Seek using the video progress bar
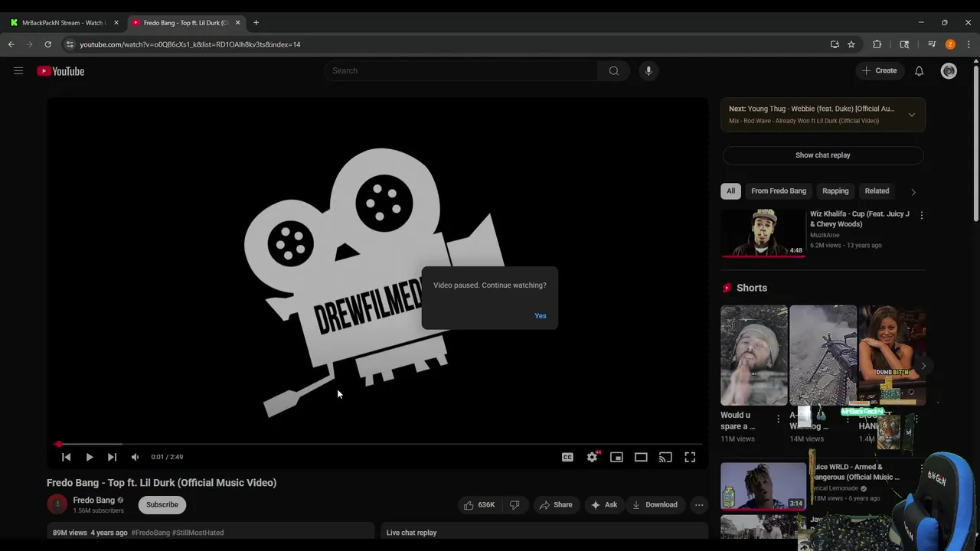 coord(377,444)
